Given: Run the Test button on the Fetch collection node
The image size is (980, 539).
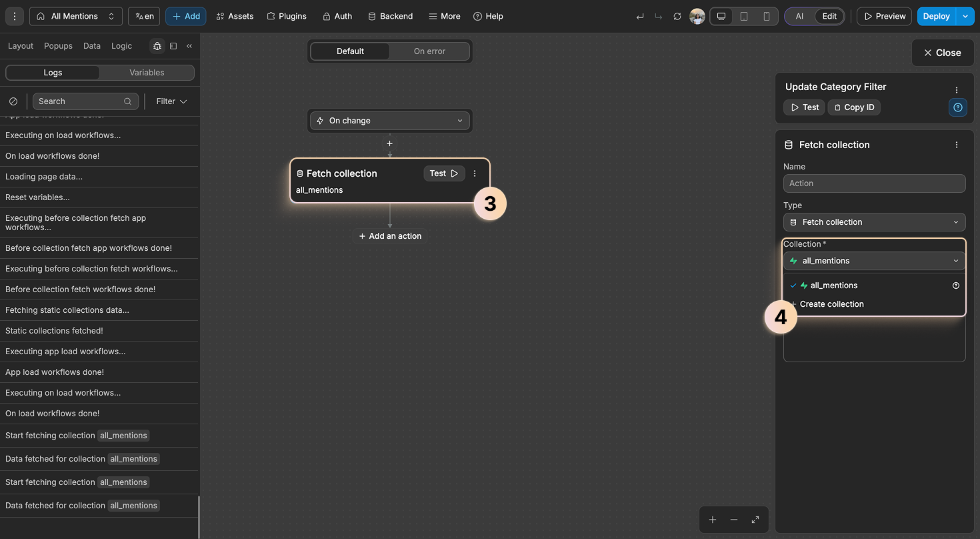Looking at the screenshot, I should (x=444, y=173).
